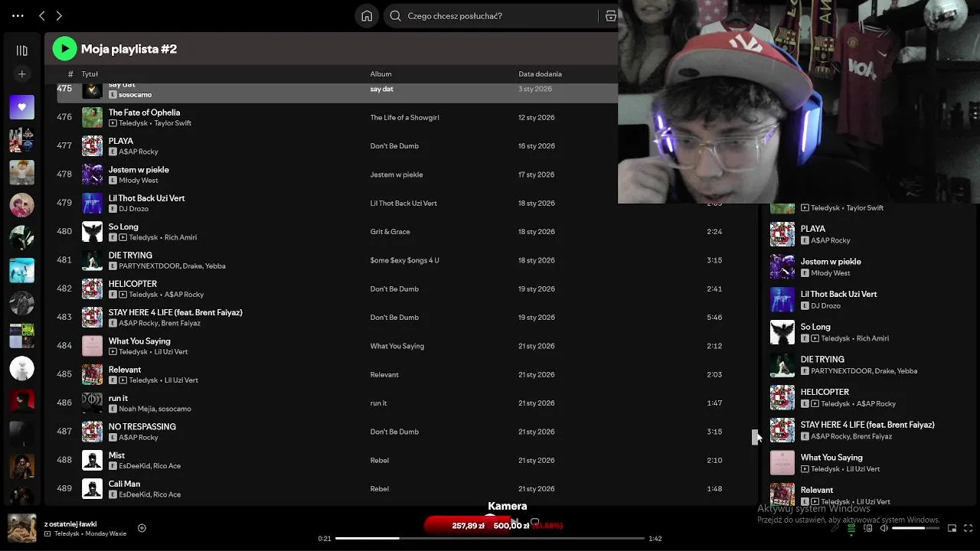Open '$ome $exy $ongs 4 U' album link
980x551 pixels.
pyautogui.click(x=404, y=260)
